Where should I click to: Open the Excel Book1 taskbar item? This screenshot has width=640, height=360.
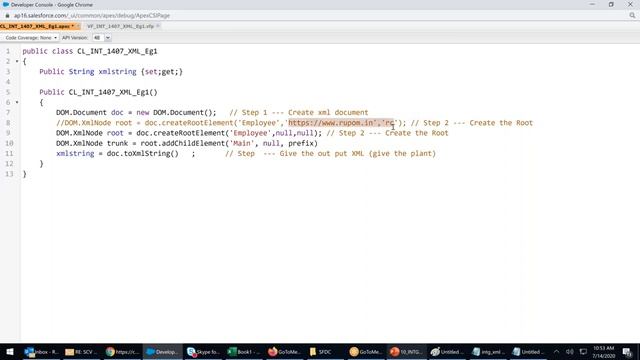(243, 351)
